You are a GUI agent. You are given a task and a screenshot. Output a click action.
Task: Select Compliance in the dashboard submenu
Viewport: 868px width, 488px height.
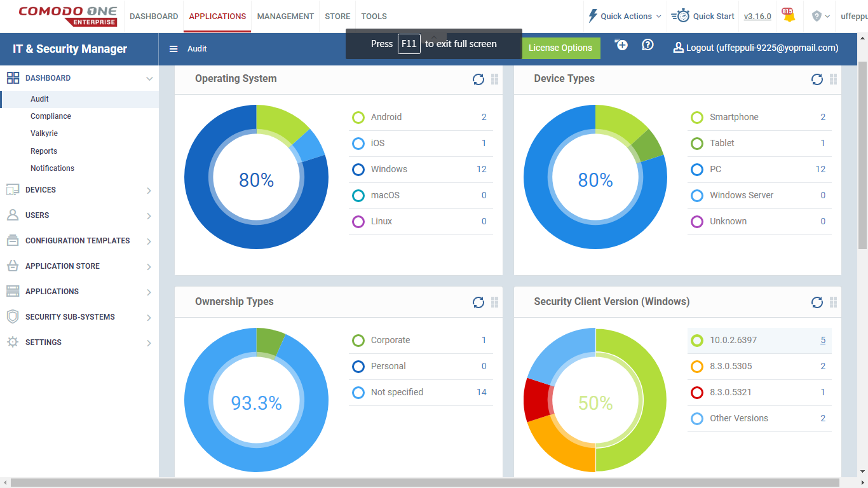[x=51, y=116]
